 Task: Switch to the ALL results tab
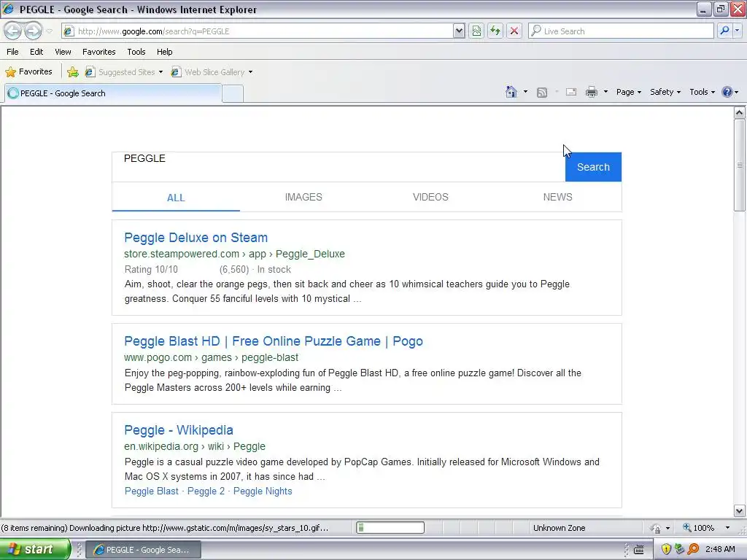[176, 198]
